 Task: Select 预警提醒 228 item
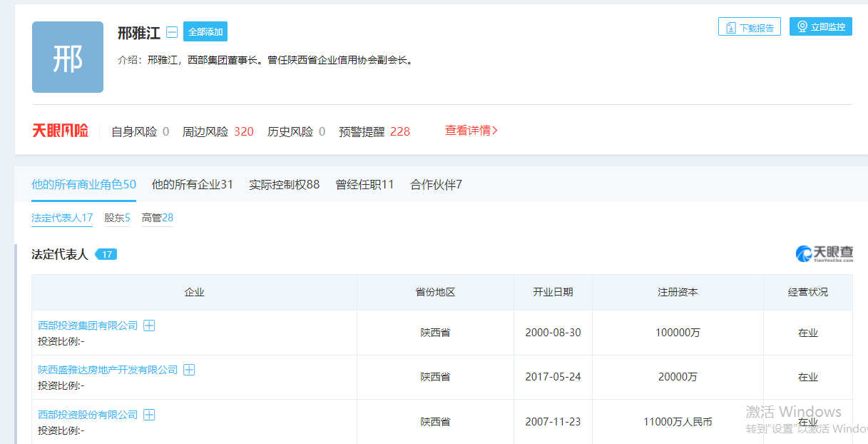374,131
